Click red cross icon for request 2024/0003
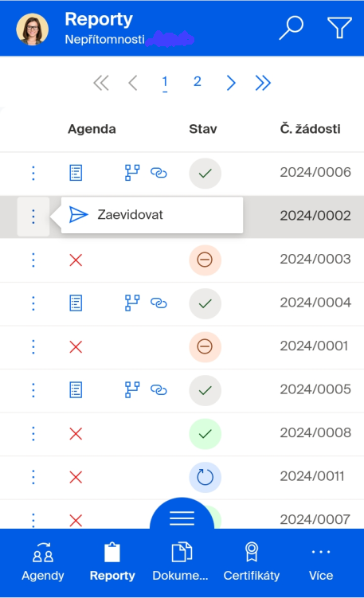The image size is (364, 598). coord(76,260)
